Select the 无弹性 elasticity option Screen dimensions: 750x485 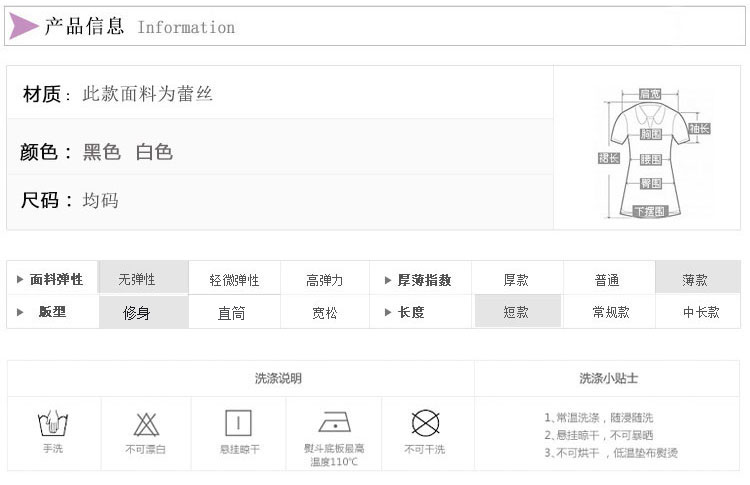137,280
